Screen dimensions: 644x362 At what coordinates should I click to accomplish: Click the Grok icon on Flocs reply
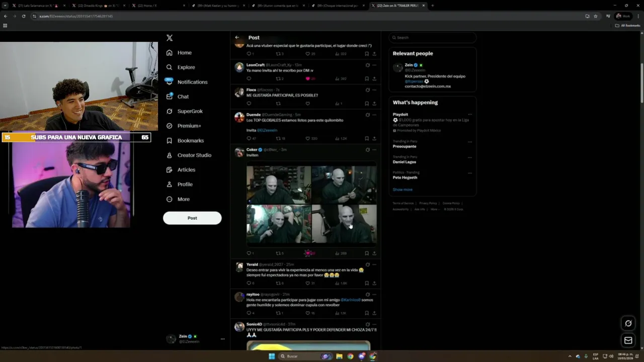(x=367, y=90)
